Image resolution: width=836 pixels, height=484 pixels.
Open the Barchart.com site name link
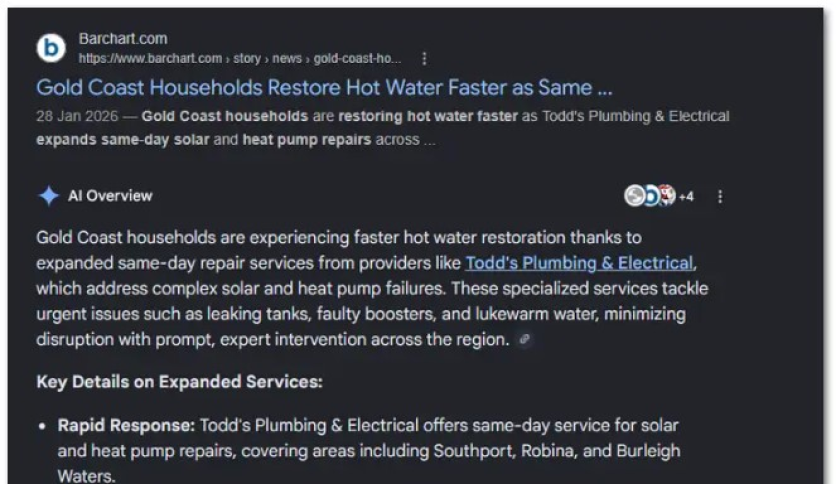point(122,39)
